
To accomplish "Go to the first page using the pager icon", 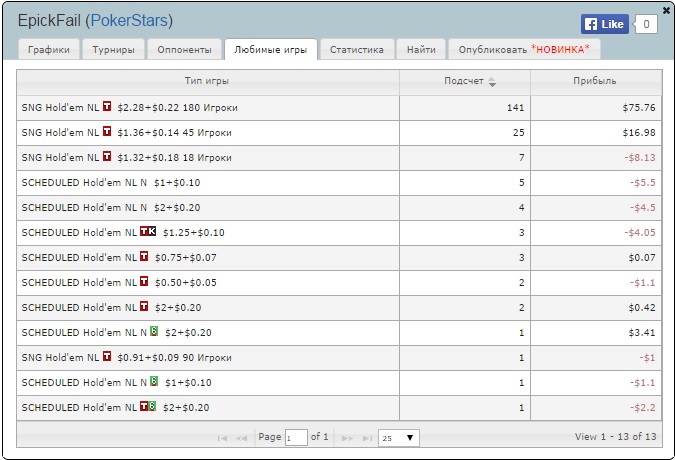I will tap(222, 438).
